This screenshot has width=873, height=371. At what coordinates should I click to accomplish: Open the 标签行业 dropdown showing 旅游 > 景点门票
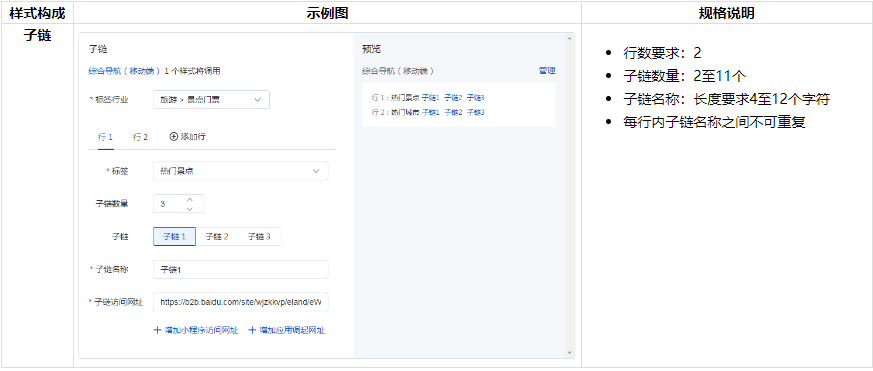tap(211, 99)
